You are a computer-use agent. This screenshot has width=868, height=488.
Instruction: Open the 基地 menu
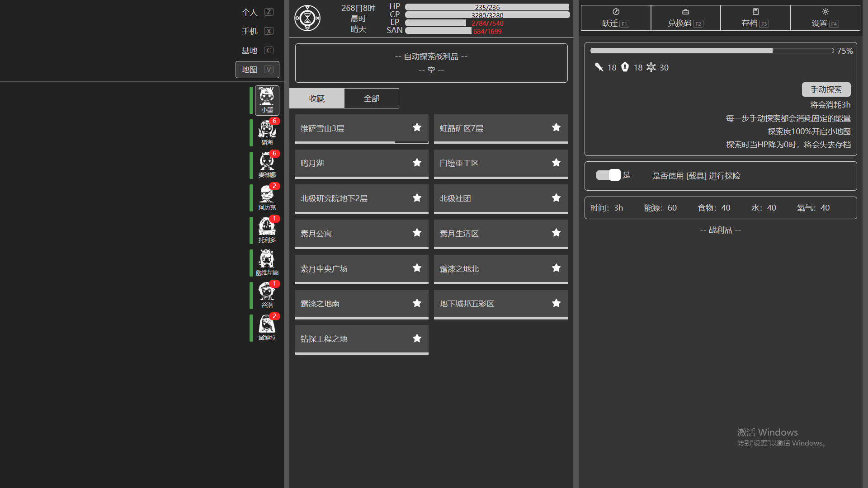(x=258, y=51)
